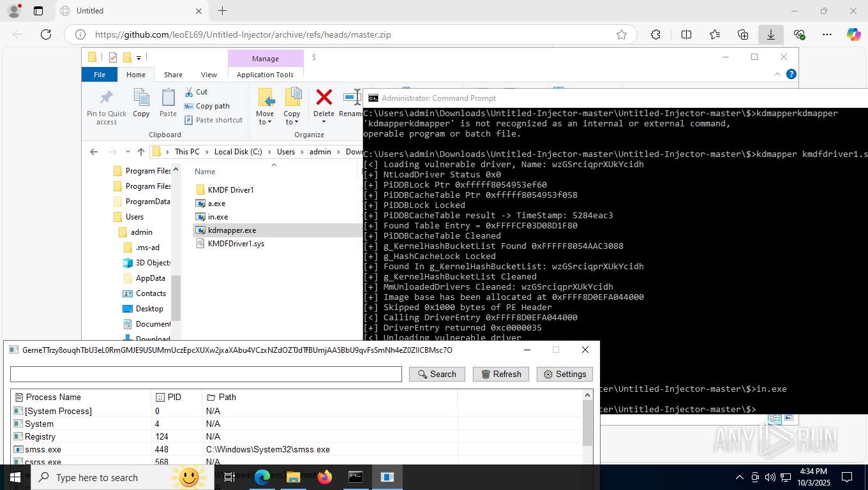Close the Untitled browser tab
The width and height of the screenshot is (868, 490).
(198, 11)
